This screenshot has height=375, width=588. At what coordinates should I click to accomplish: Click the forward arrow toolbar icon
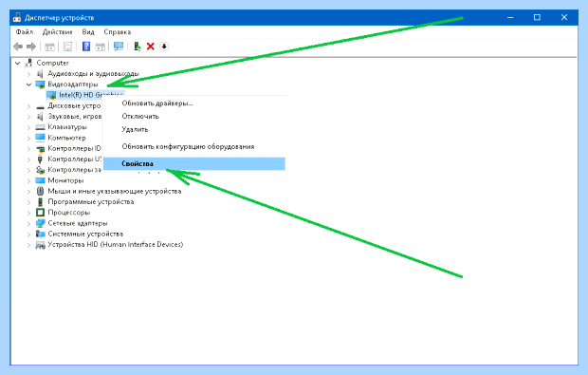pyautogui.click(x=31, y=47)
